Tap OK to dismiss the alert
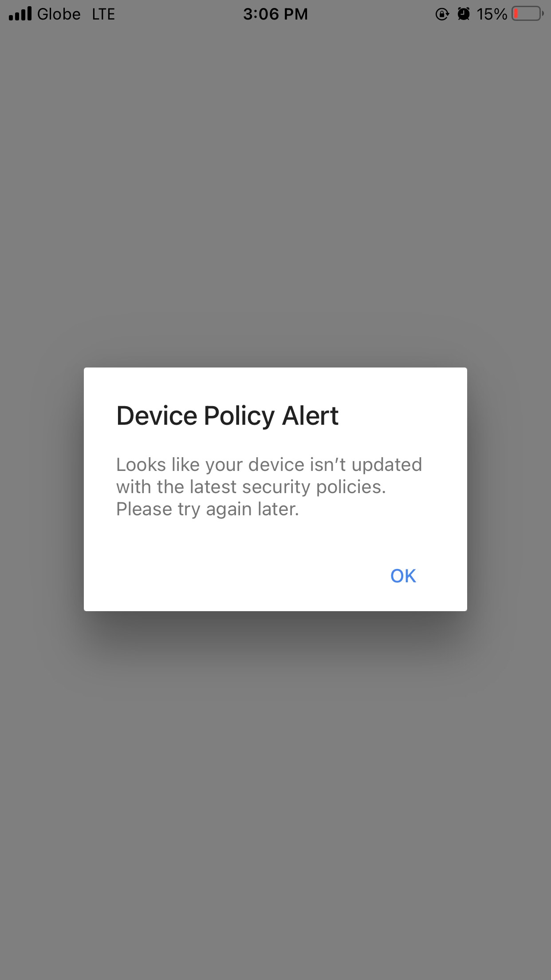551x980 pixels. point(403,576)
